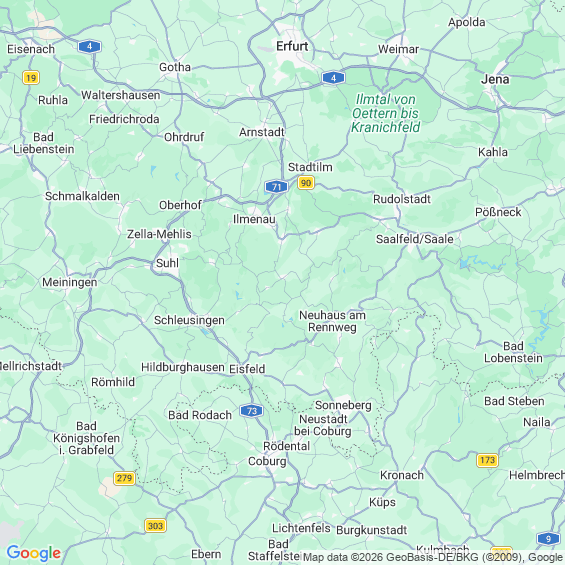Click the Coburg town label

267,461
